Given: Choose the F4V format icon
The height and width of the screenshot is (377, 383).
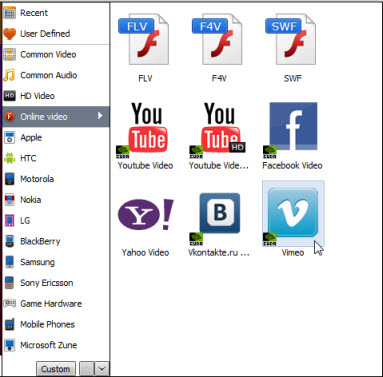Looking at the screenshot, I should click(217, 39).
